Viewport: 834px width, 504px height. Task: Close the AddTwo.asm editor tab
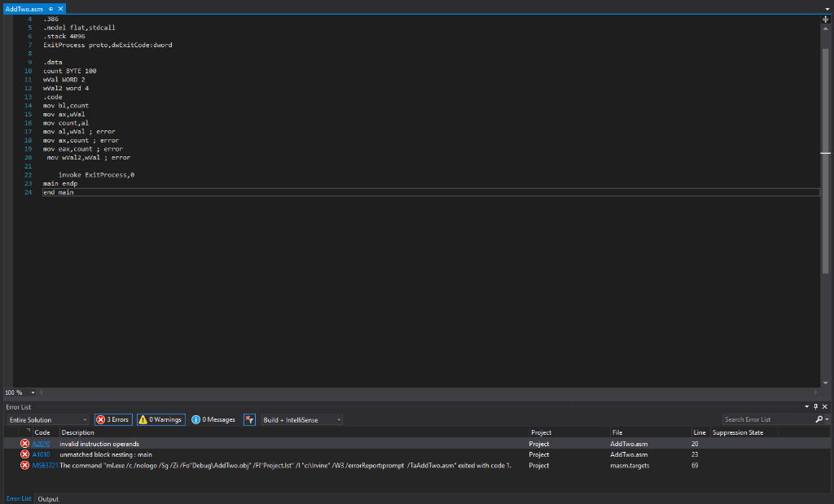tap(60, 8)
